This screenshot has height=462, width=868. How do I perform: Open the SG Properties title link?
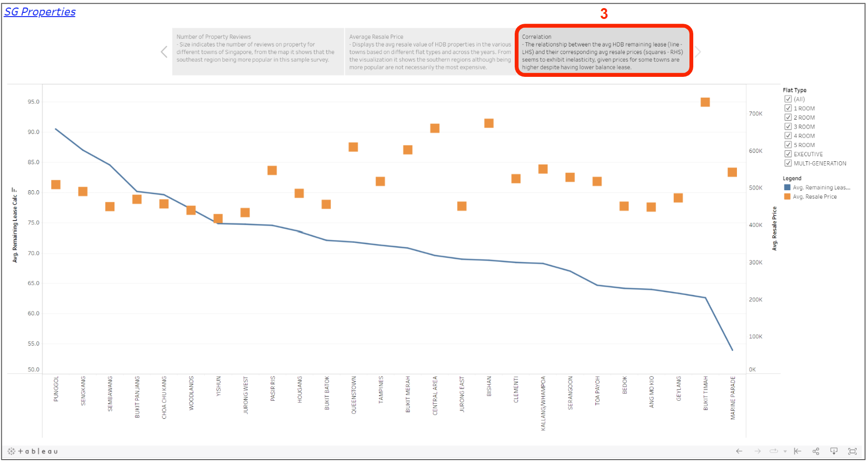coord(40,12)
